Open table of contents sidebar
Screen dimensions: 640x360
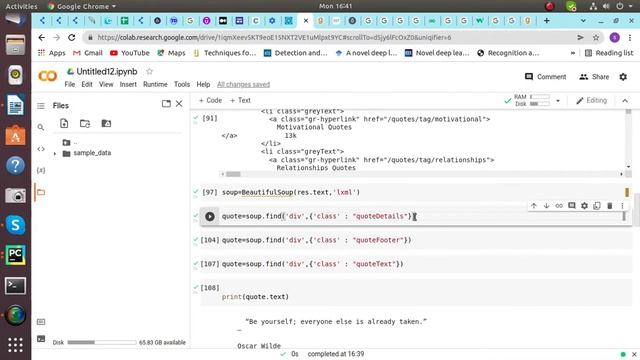coord(41,106)
